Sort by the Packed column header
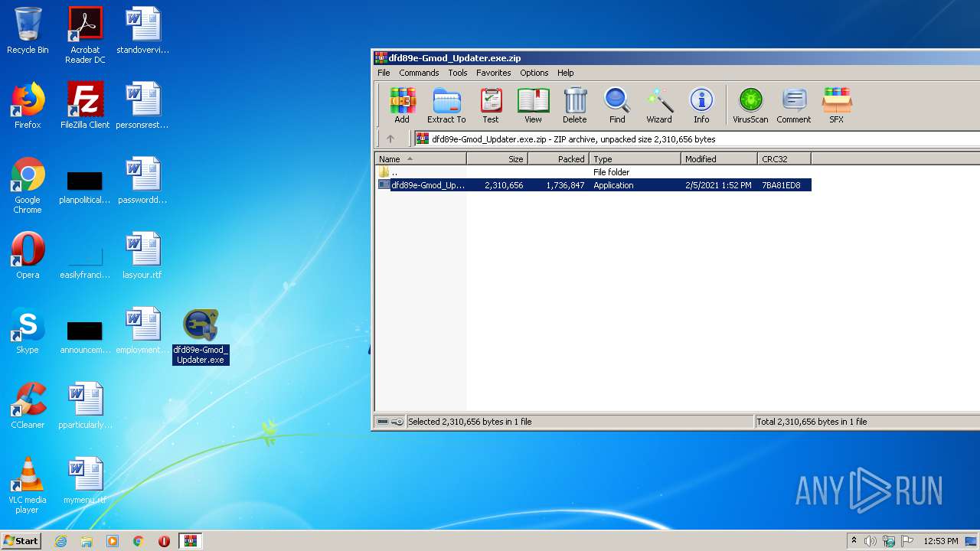 559,159
